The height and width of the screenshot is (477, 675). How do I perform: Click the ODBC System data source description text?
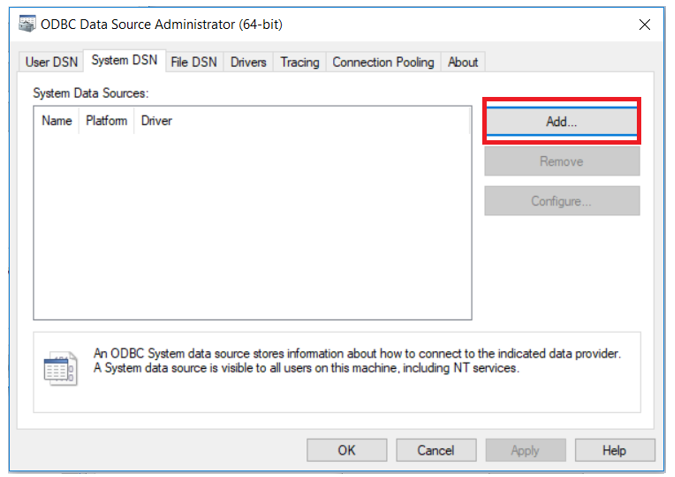pos(357,361)
